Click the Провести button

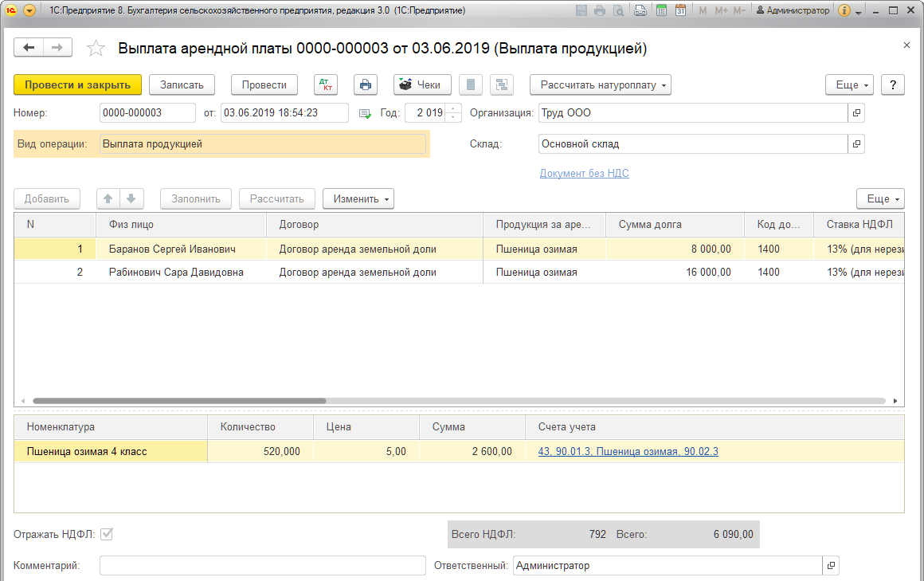point(264,85)
